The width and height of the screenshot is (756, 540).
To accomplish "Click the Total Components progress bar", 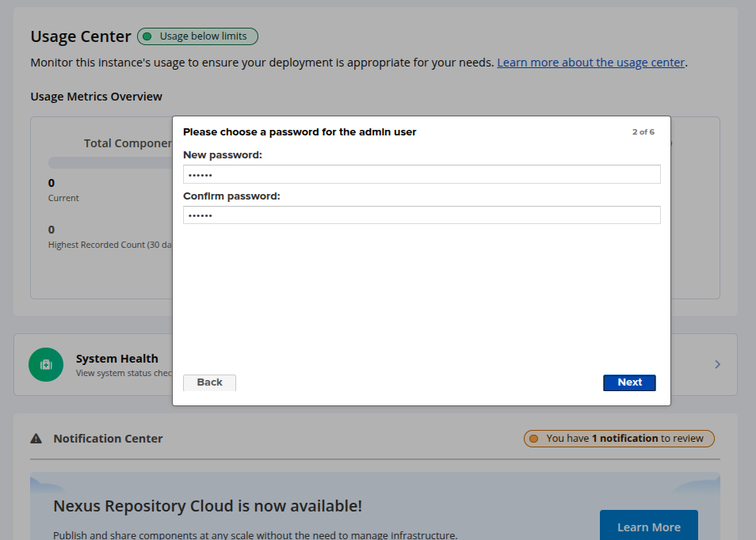I will pos(109,163).
